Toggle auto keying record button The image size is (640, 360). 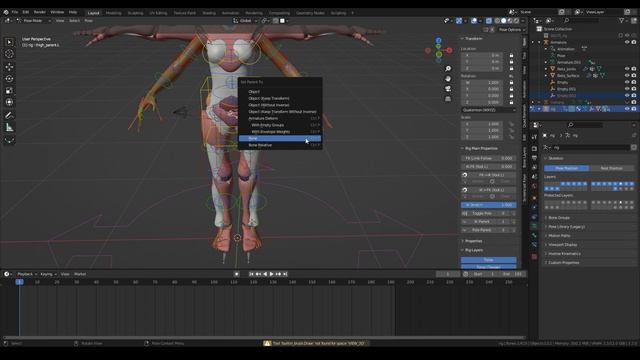point(236,274)
